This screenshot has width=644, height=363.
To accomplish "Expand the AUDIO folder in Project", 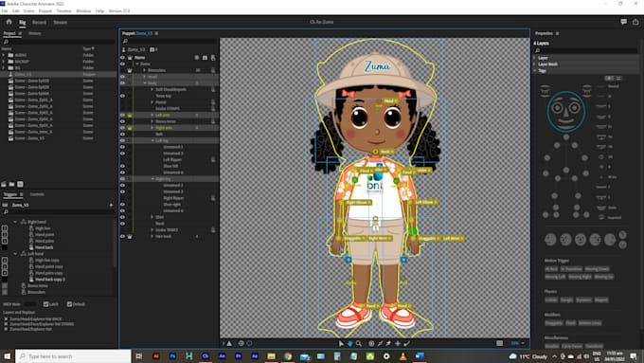I will click(4, 55).
